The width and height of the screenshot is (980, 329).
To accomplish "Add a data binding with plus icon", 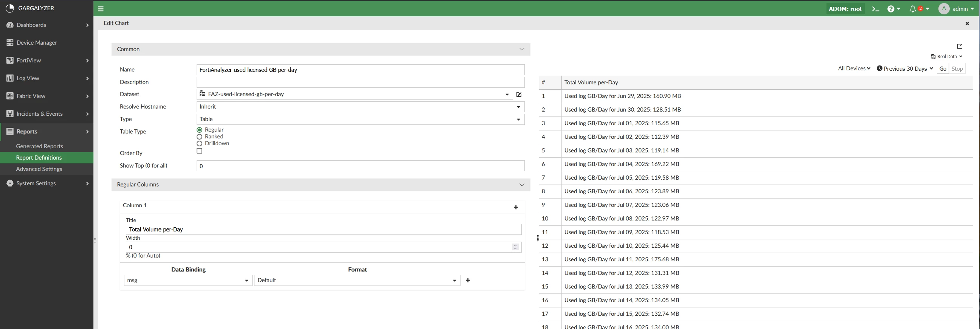I will coord(468,280).
